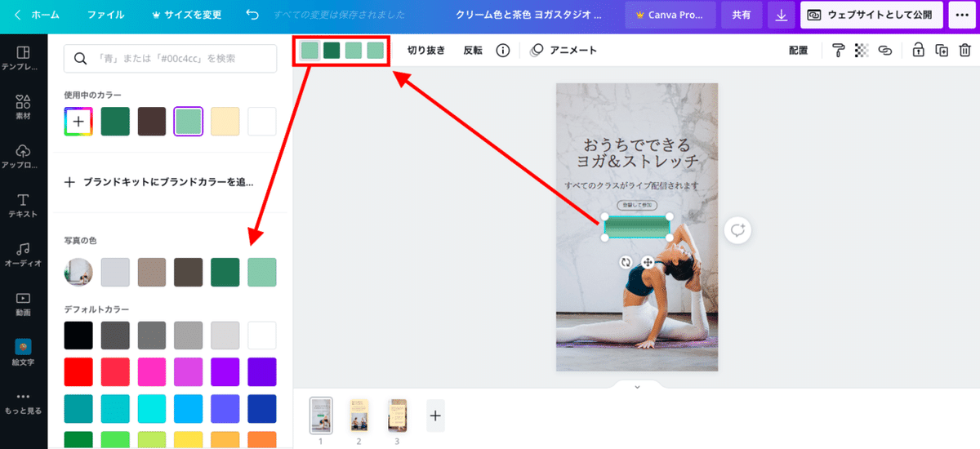This screenshot has width=980, height=449.
Task: Select the white swatch under 使用中のカラー
Action: [262, 122]
